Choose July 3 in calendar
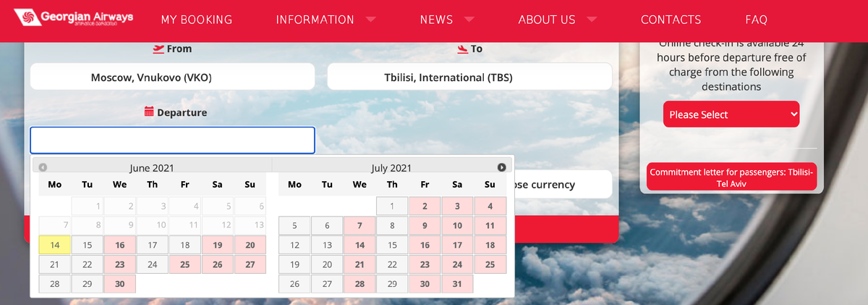The image size is (868, 305). (457, 206)
